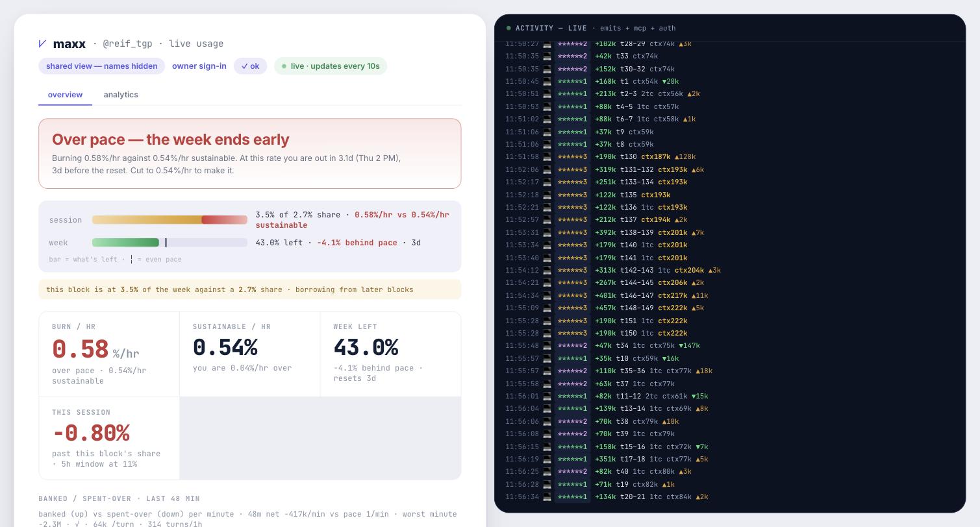This screenshot has height=527, width=980.
Task: Click the 'BURN / HR' card showing 0.58
Action: tap(109, 354)
